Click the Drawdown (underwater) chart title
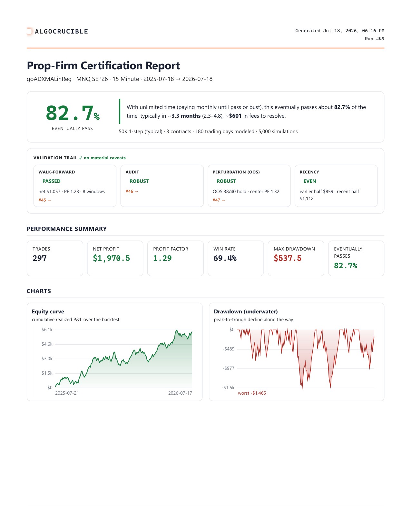Viewport: 411px width, 532px height. 246,311
